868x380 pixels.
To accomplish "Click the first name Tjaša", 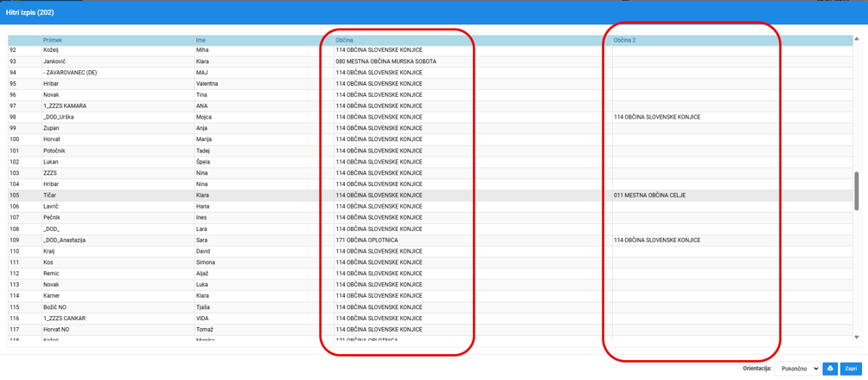I will click(x=203, y=307).
